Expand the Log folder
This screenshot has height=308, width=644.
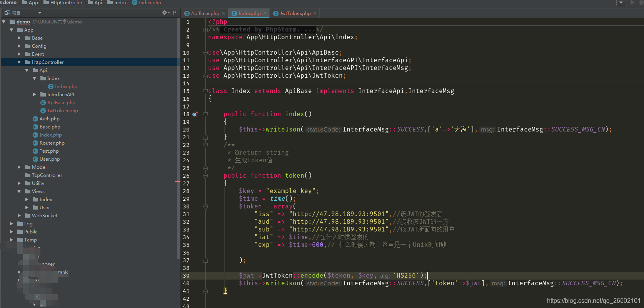(x=12, y=224)
